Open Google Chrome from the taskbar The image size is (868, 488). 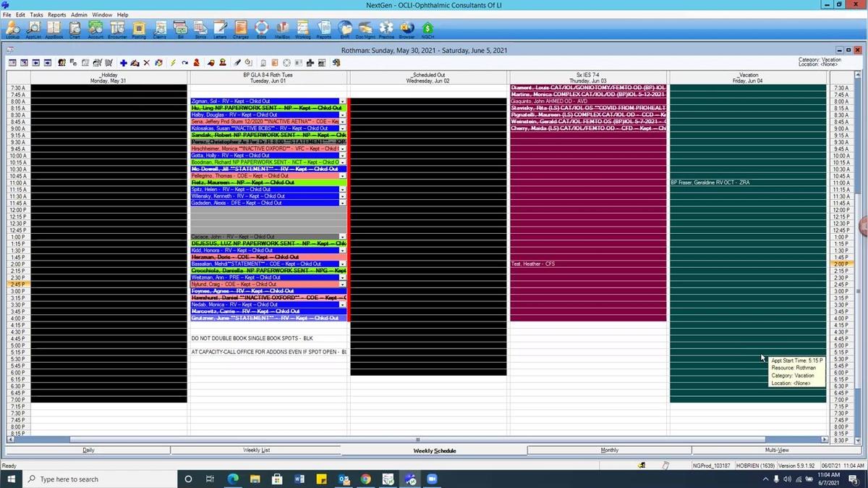(x=365, y=479)
